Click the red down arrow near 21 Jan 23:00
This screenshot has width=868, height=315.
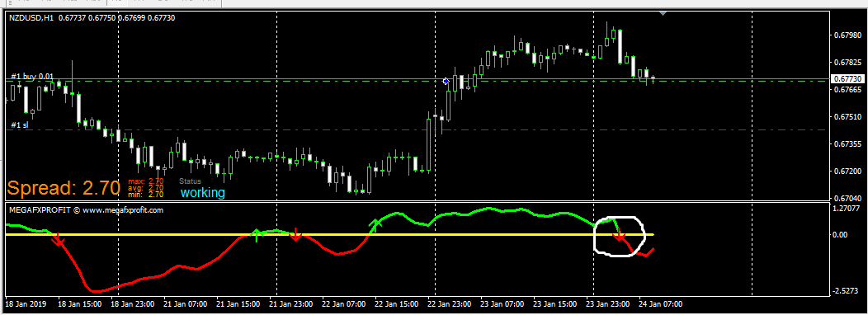click(296, 234)
